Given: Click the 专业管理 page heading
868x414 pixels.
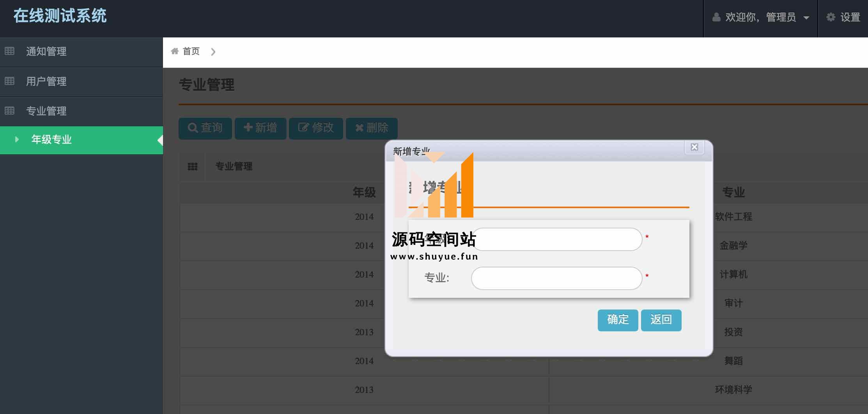Looking at the screenshot, I should coord(207,85).
